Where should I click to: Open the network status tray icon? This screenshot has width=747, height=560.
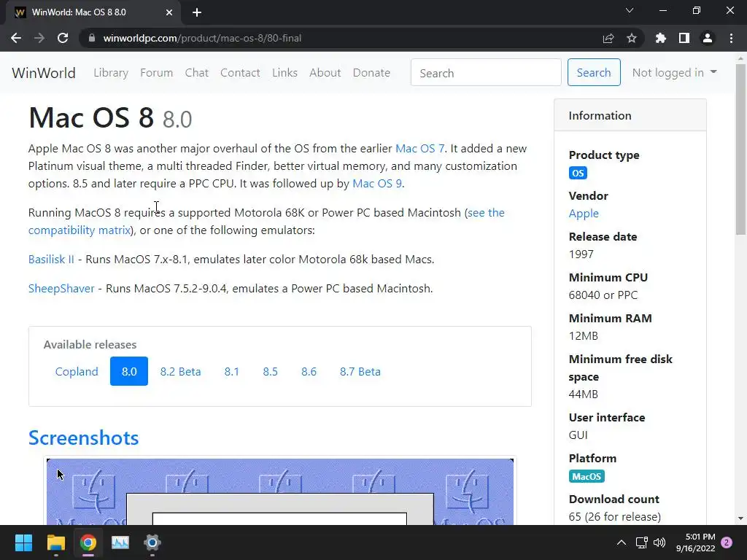[x=642, y=542]
